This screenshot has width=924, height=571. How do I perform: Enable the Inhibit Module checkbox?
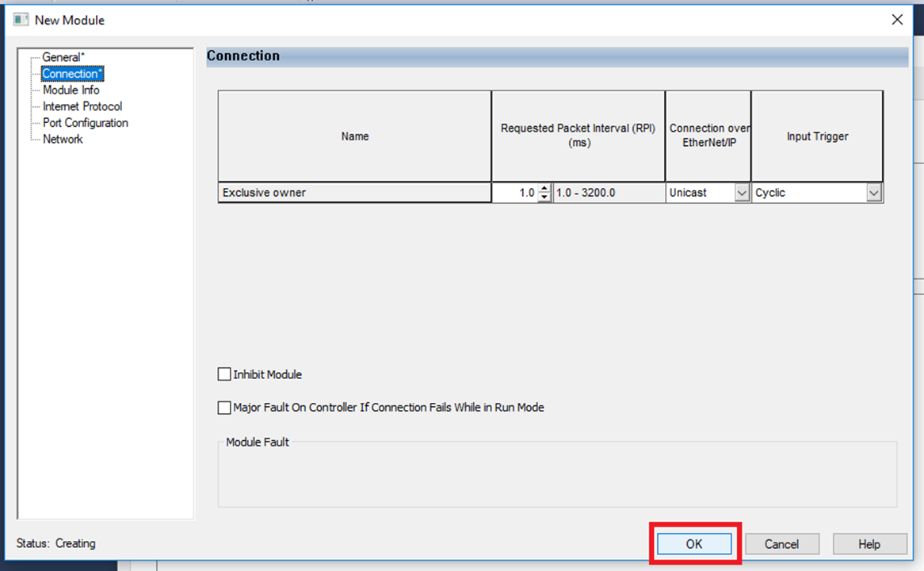point(224,374)
